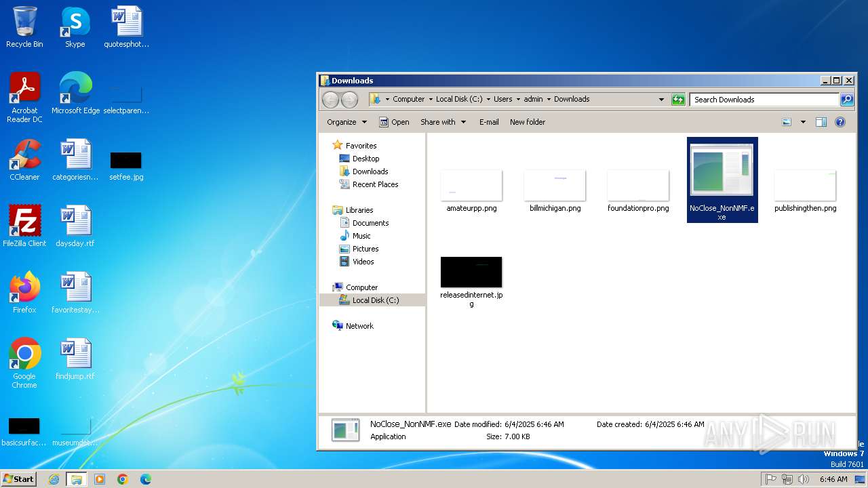The width and height of the screenshot is (868, 488).
Task: Expand the address bar history dropdown
Action: (x=662, y=99)
